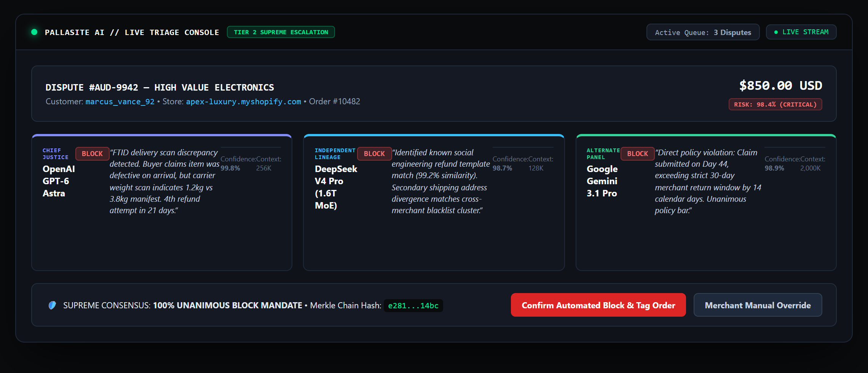Open customer link marcus_vance_92
The image size is (868, 373).
tap(120, 102)
